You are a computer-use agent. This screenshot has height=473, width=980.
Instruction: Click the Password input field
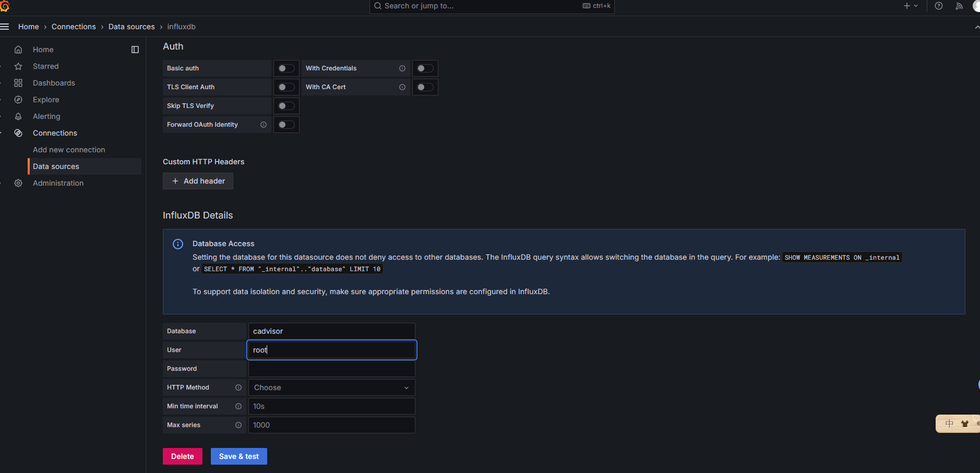(x=332, y=369)
